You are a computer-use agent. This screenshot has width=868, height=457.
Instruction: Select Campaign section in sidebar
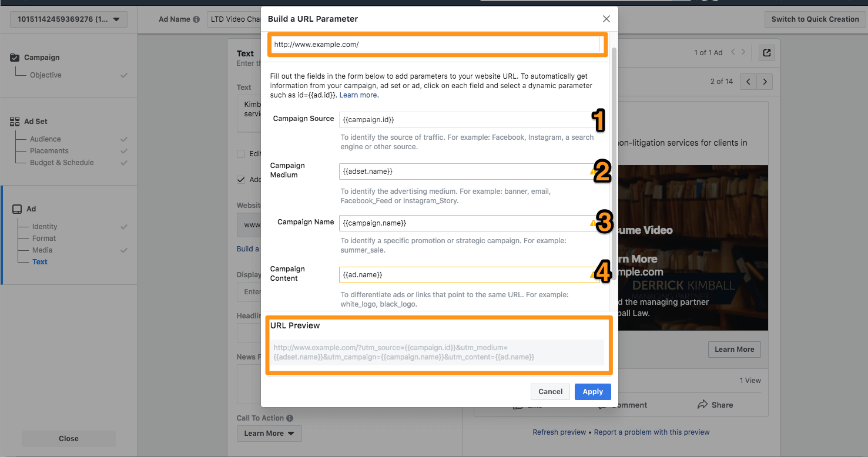pos(42,58)
